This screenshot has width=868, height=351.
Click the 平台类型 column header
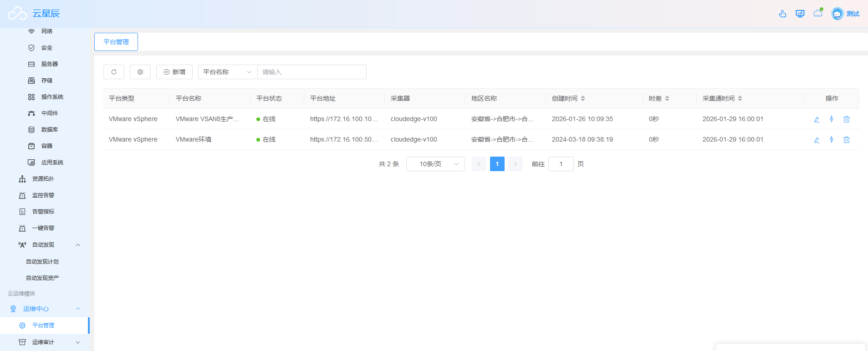click(122, 98)
